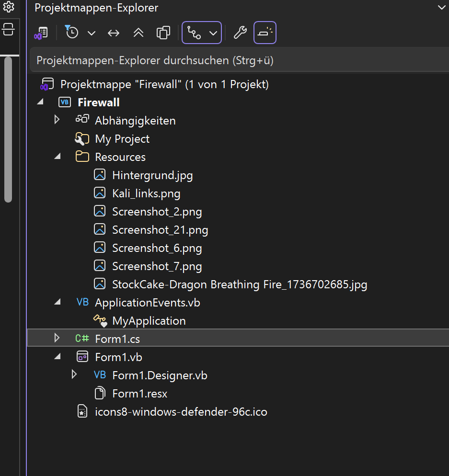This screenshot has width=449, height=476.
Task: Click the Resources folder icon
Action: click(82, 157)
